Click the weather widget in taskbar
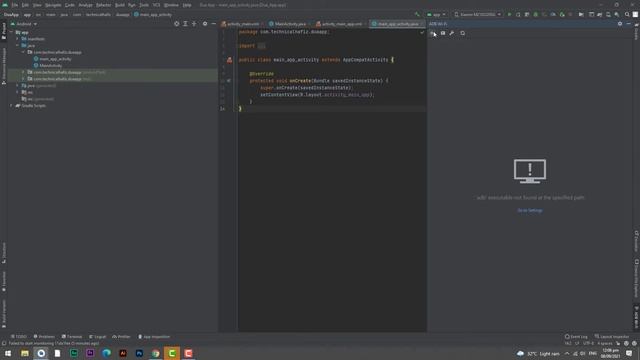The width and height of the screenshot is (640, 360). (x=538, y=353)
